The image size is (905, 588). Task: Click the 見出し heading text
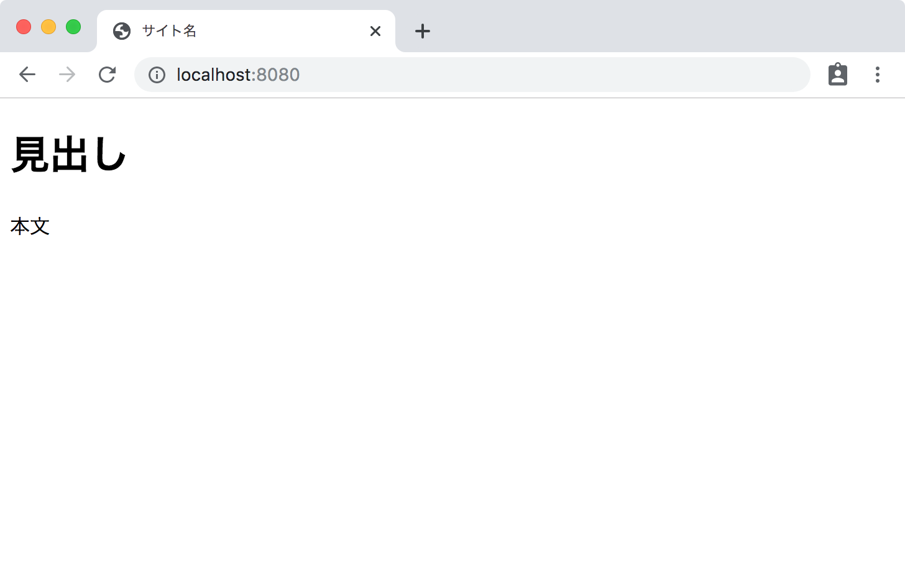(69, 154)
